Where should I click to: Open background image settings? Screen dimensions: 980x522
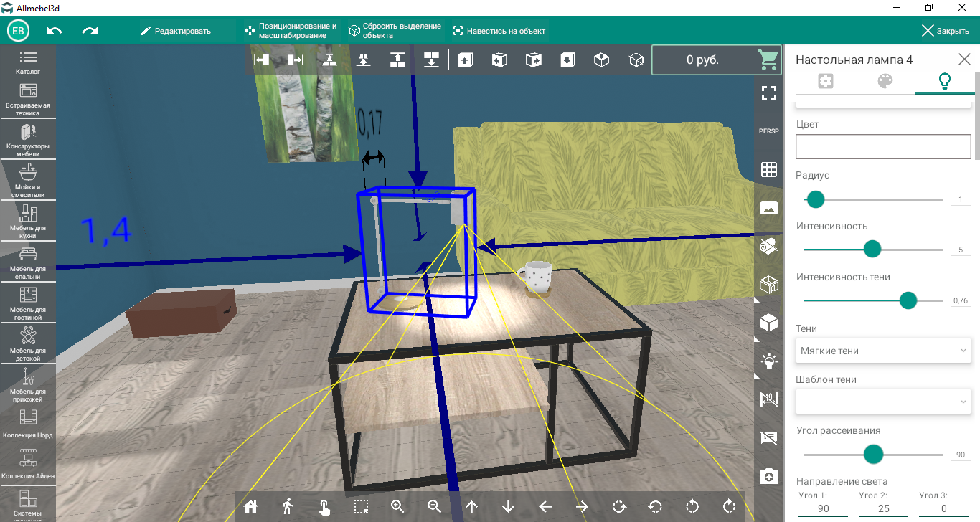click(769, 208)
